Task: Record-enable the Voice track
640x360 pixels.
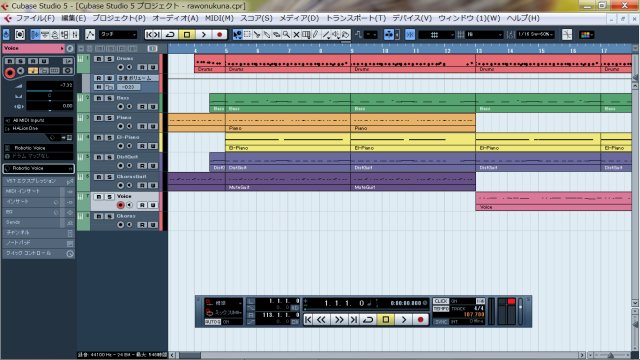Action: pyautogui.click(x=120, y=205)
